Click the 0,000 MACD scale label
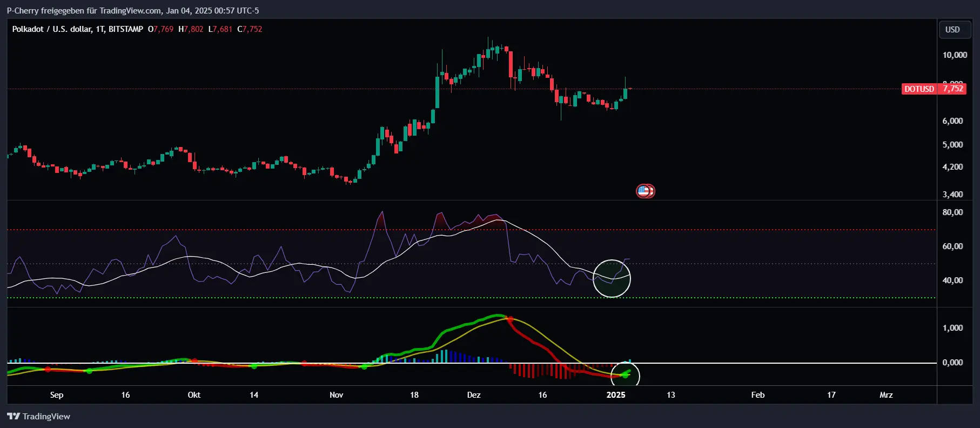980x428 pixels. [x=952, y=363]
